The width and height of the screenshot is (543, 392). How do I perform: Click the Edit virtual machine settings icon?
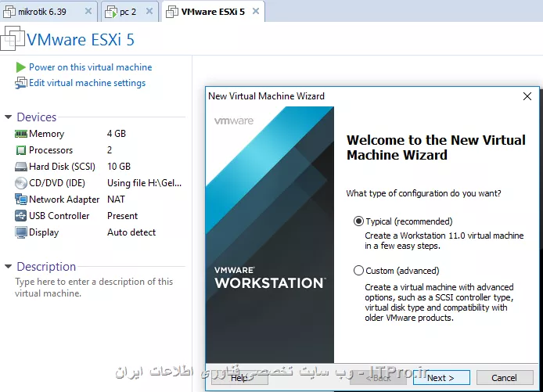(x=21, y=83)
